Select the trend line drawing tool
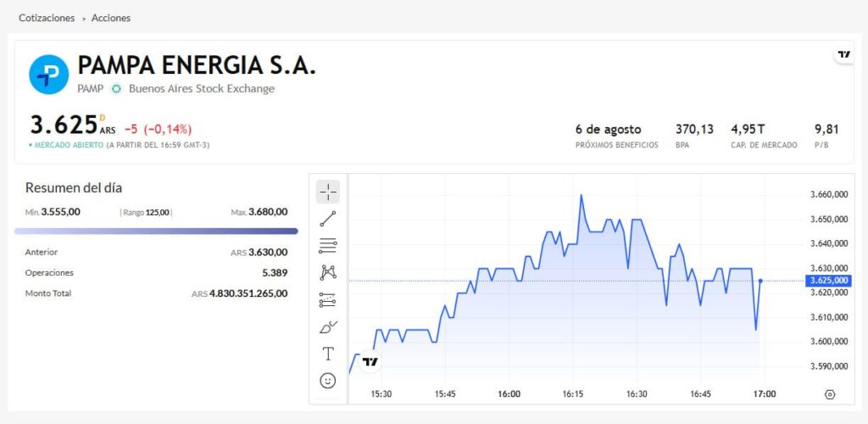This screenshot has height=424, width=868. pos(328,219)
